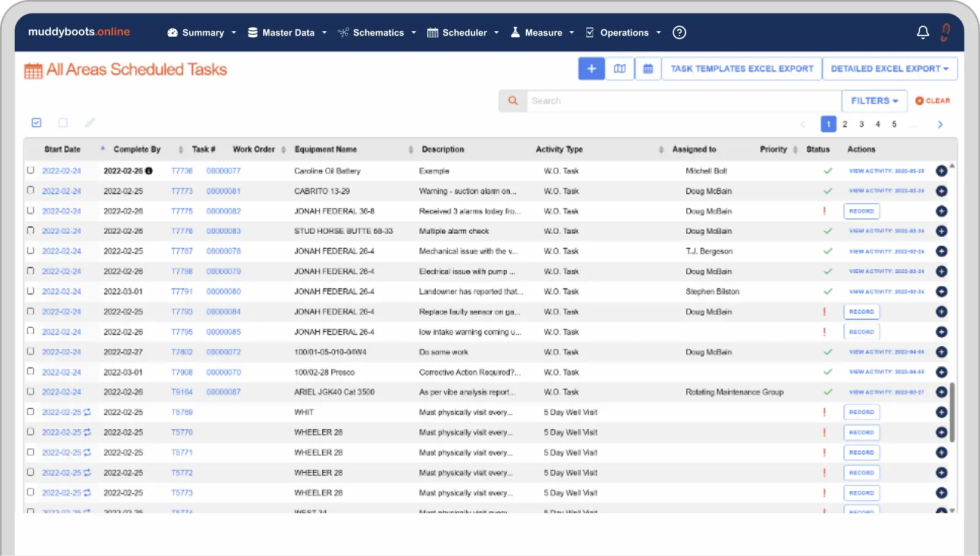Go to page 3 of results

[861, 124]
